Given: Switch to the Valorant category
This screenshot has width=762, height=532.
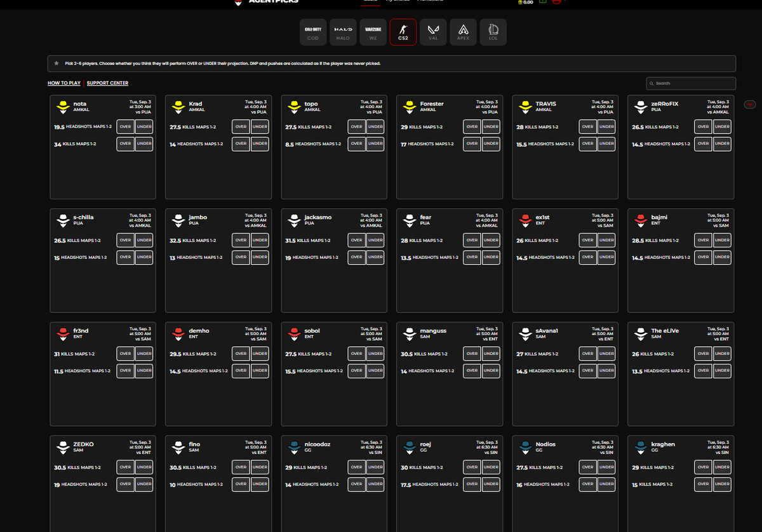Looking at the screenshot, I should point(433,32).
